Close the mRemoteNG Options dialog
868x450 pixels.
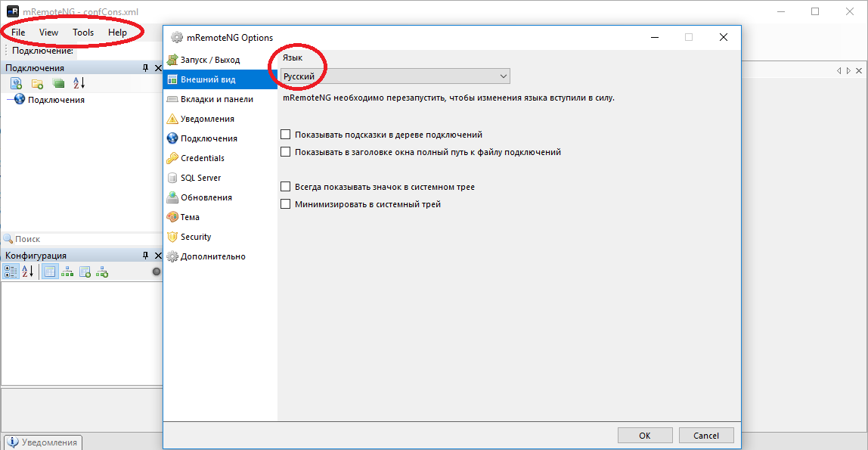tap(723, 37)
